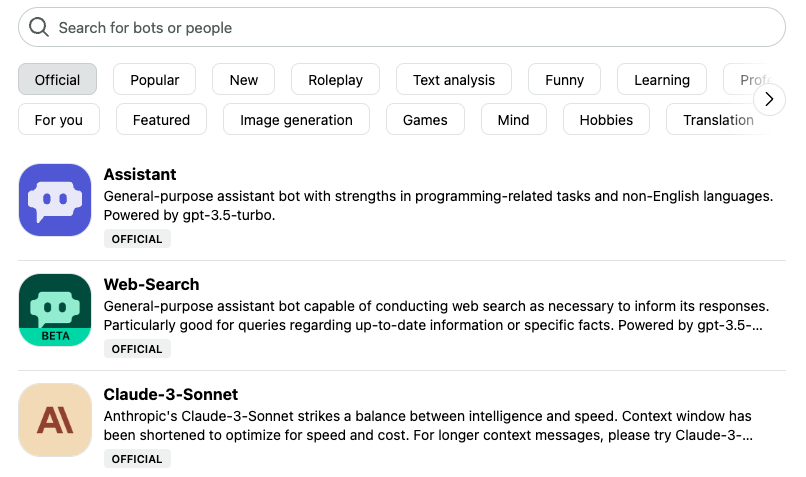Filter by Learning category
Viewport: 806px width, 477px height.
tap(662, 80)
